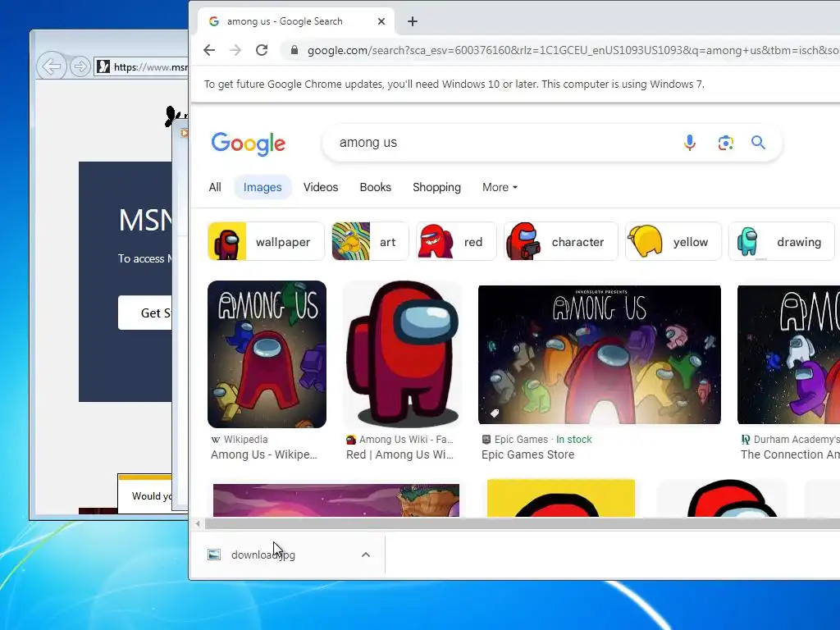Click the Chrome address bar URL
840x630 pixels.
573,50
